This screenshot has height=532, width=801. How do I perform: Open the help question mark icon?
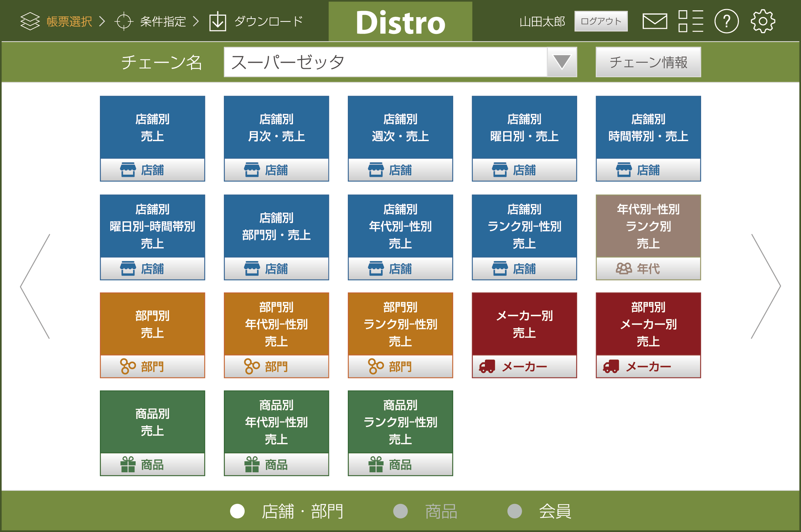coord(726,21)
